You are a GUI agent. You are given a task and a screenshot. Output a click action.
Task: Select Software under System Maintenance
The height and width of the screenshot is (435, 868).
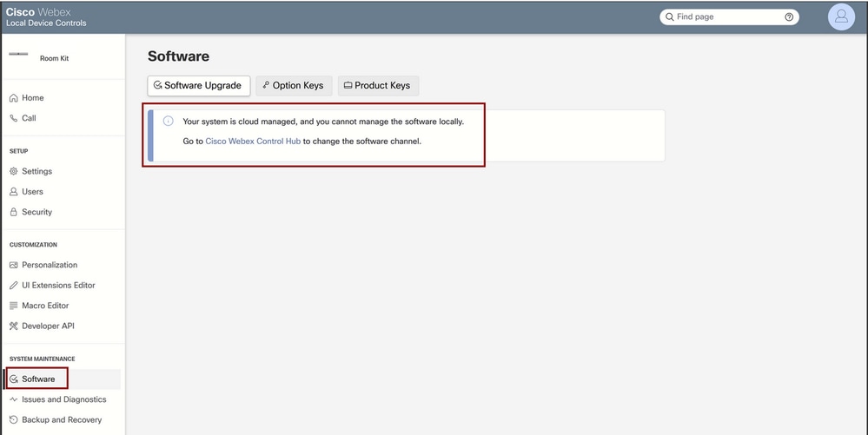[62, 379]
